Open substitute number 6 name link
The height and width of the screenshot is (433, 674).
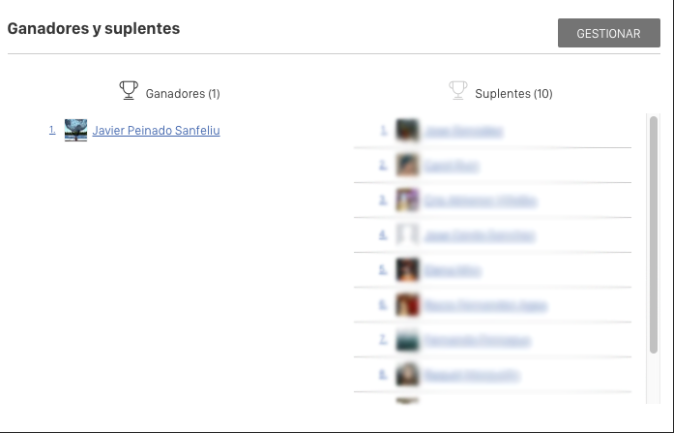486,305
